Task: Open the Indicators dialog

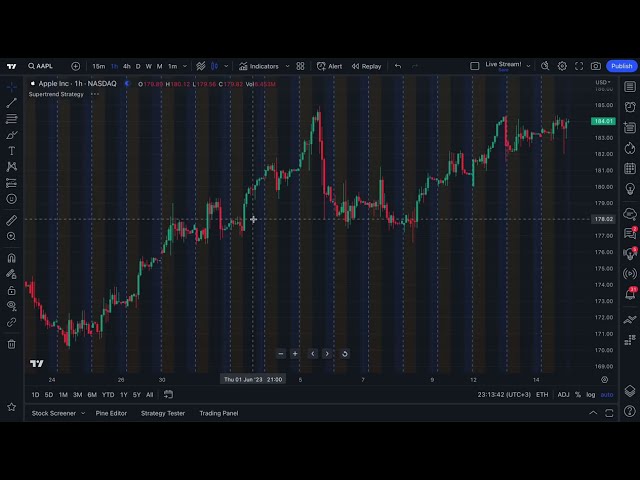Action: point(259,66)
